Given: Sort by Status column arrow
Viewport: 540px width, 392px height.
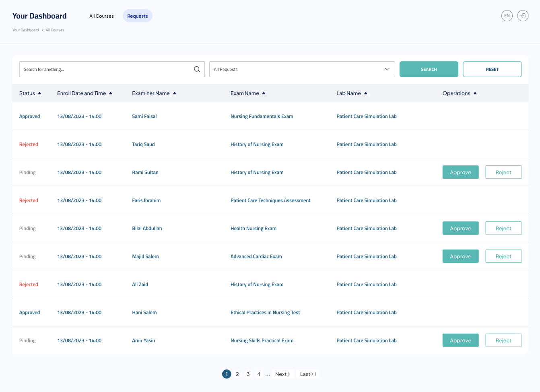Looking at the screenshot, I should pyautogui.click(x=39, y=93).
